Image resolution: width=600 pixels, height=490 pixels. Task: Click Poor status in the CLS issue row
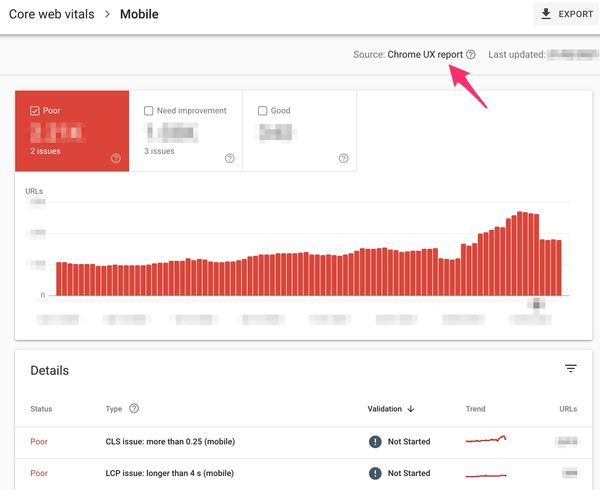pyautogui.click(x=39, y=442)
